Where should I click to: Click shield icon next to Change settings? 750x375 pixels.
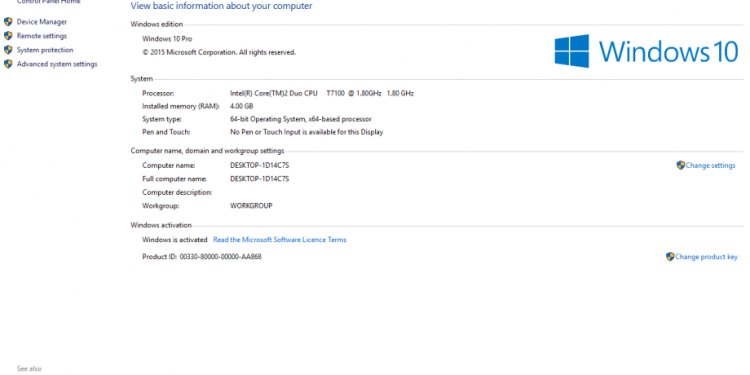(681, 165)
